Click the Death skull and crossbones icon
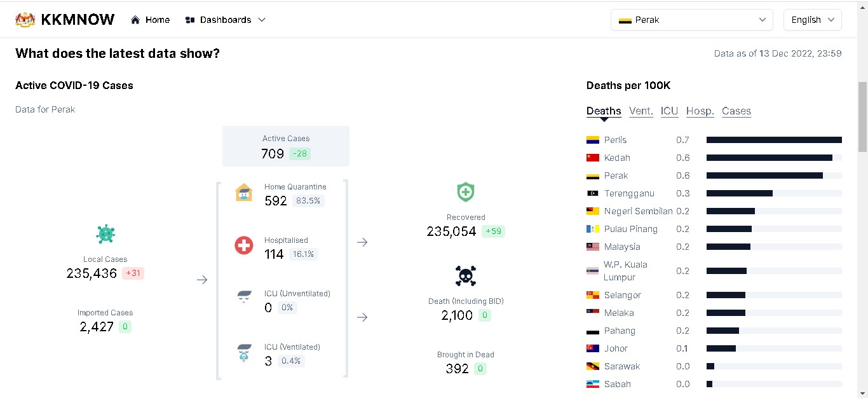This screenshot has height=398, width=868. coord(466,276)
